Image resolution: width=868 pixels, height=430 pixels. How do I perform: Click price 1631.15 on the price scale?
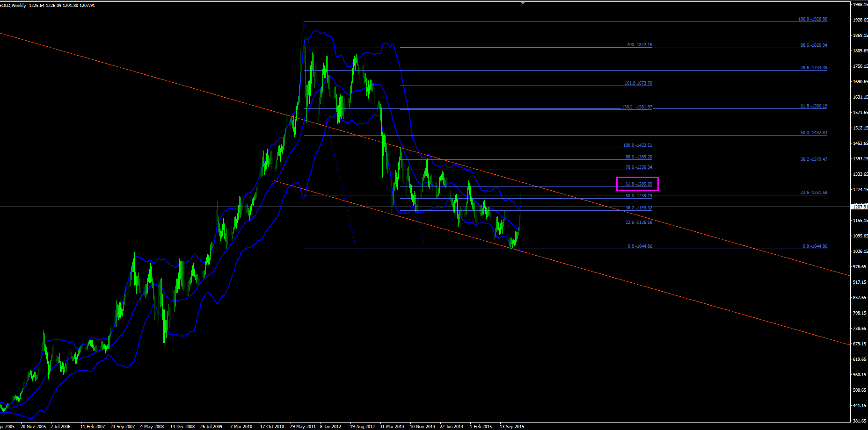click(861, 97)
